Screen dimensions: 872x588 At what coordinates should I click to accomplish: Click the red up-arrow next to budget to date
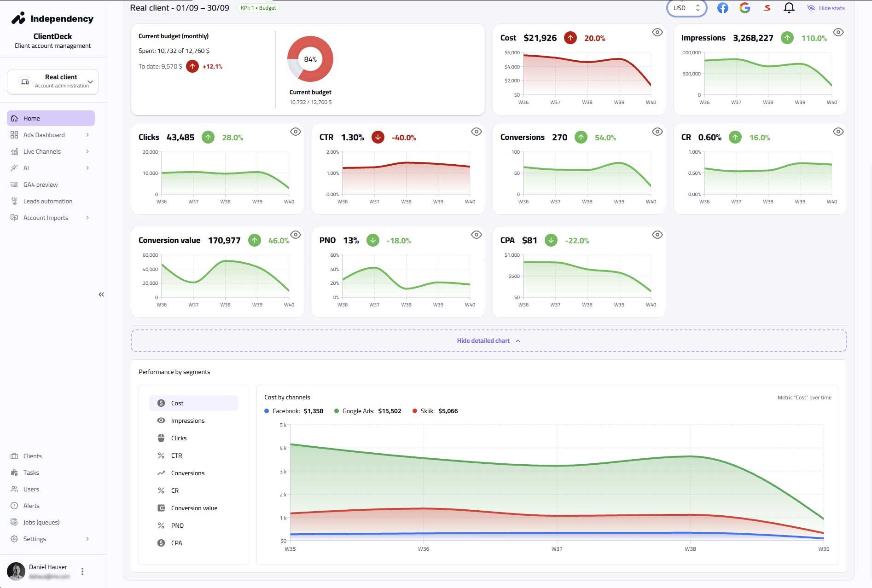click(192, 66)
